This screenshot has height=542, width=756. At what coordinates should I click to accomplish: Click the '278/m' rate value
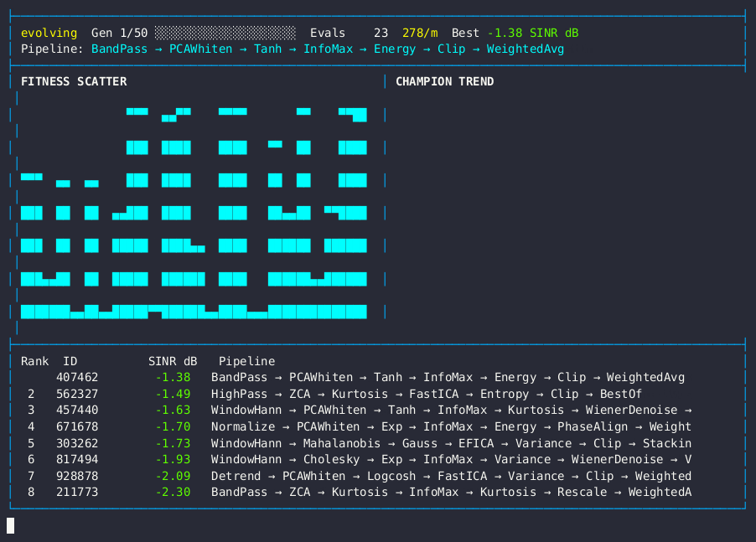(x=420, y=33)
